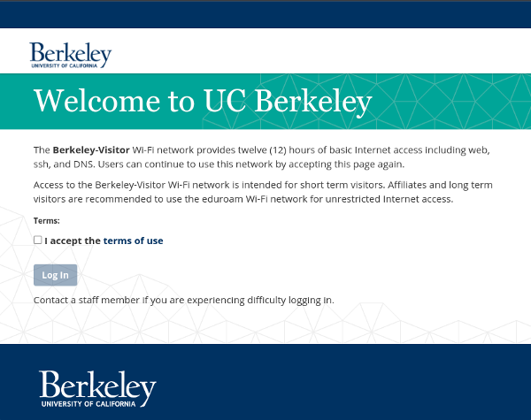The height and width of the screenshot is (420, 531).
Task: Click the word 'Welcome' in the banner
Action: pyautogui.click(x=96, y=101)
